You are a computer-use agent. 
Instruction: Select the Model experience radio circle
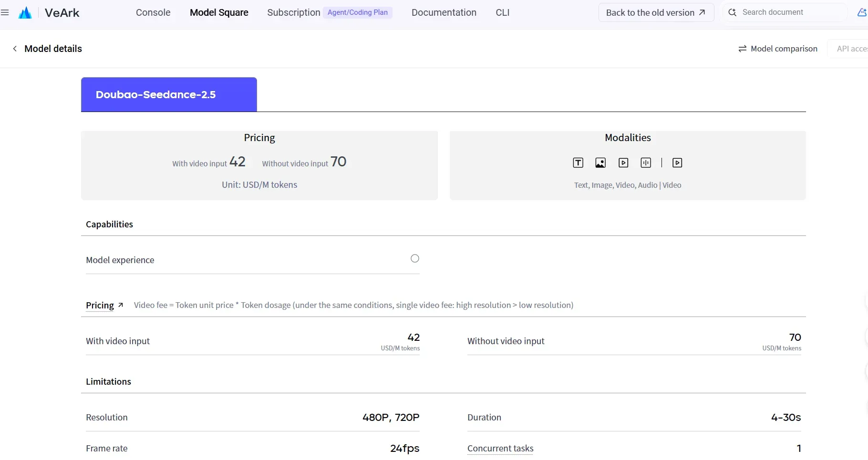tap(415, 258)
